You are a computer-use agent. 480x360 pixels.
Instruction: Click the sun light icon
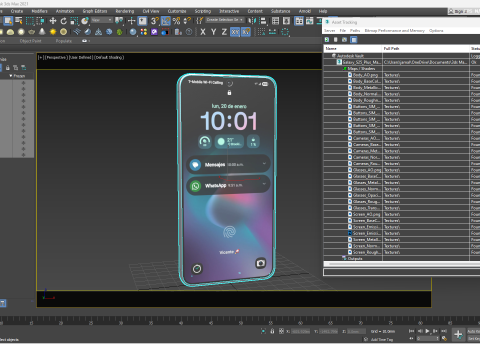[x=53, y=32]
